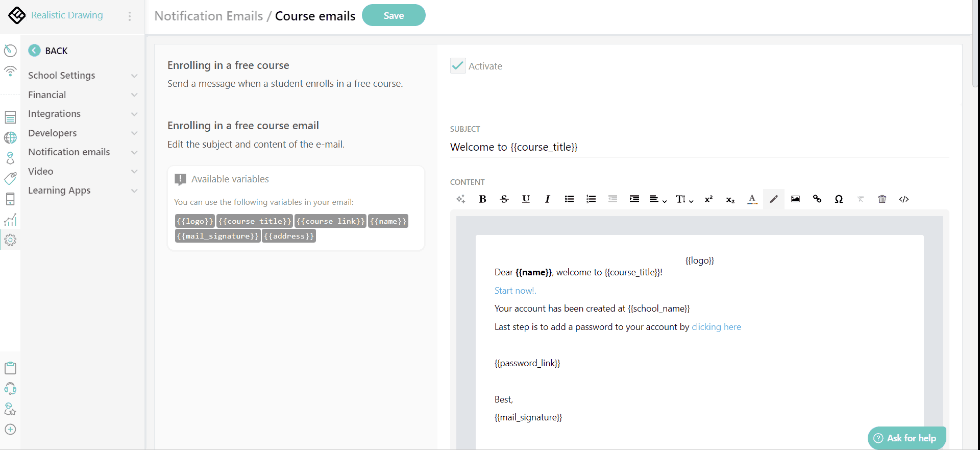Open the special characters Omega tool

[839, 199]
